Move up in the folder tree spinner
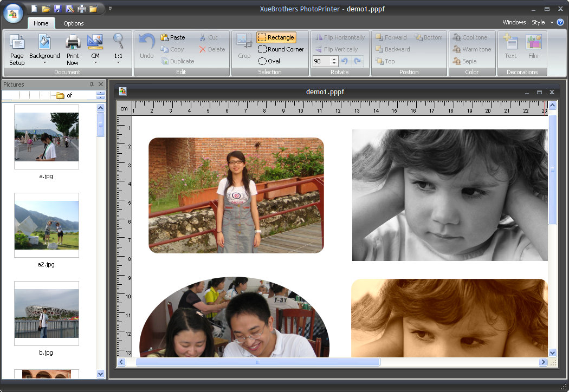 tap(100, 93)
